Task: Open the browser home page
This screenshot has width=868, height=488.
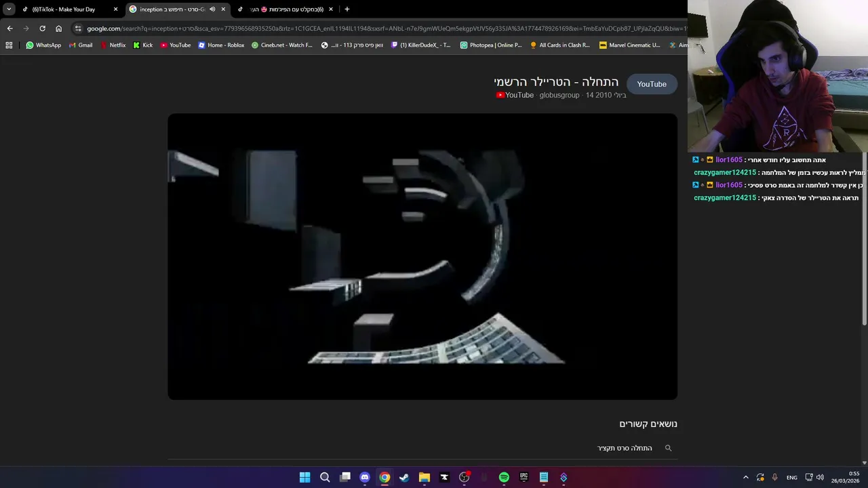Action: 58,28
